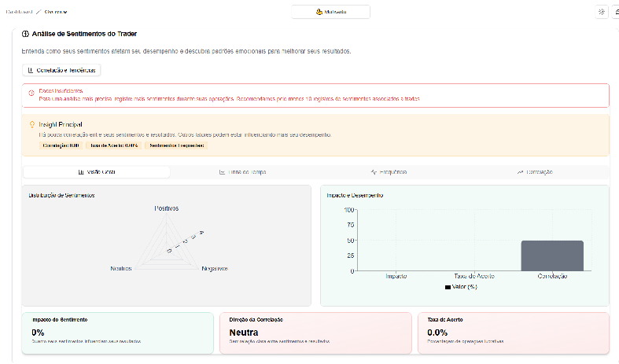Screen dimensions: 619x364
Task: Click the chart icon in Correlação e Tendências button
Action: tap(31, 70)
